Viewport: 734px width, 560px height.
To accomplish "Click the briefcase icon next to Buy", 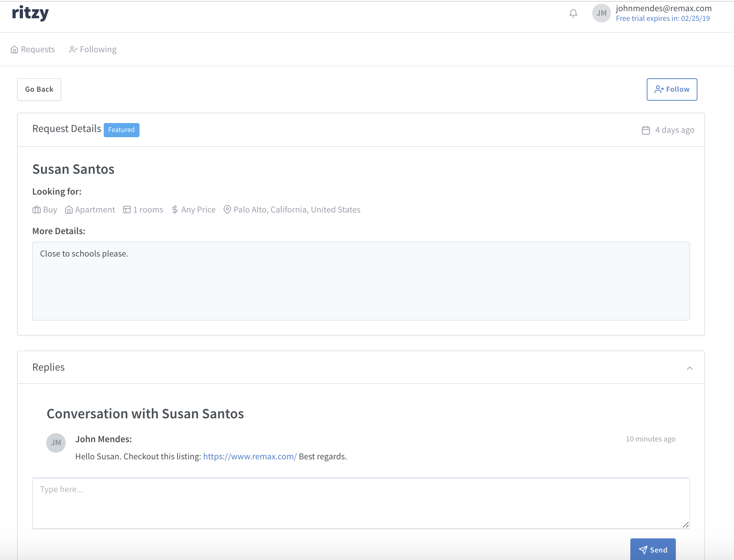I will click(x=37, y=210).
